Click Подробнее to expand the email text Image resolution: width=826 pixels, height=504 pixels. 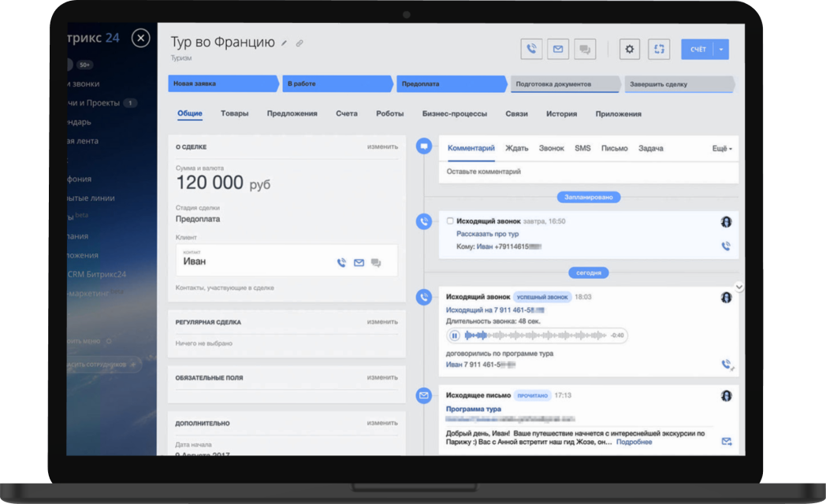[x=634, y=442]
